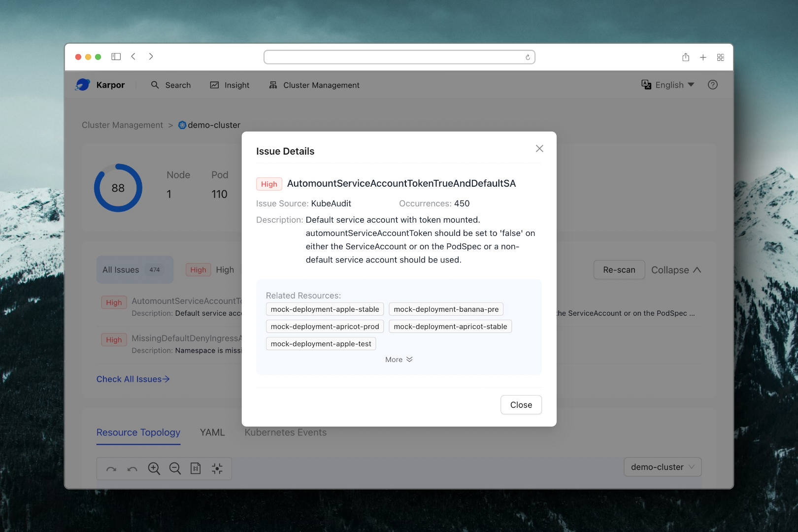Switch to the YAML tab
The image size is (798, 532).
pyautogui.click(x=212, y=432)
